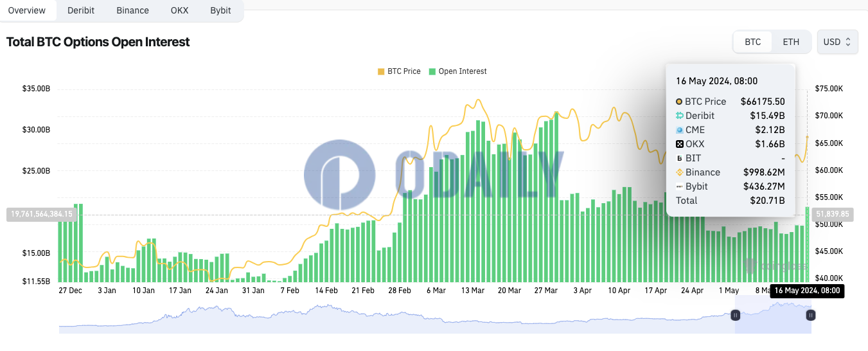868x351 pixels.
Task: Click the $40.00K right axis label
Action: point(830,278)
